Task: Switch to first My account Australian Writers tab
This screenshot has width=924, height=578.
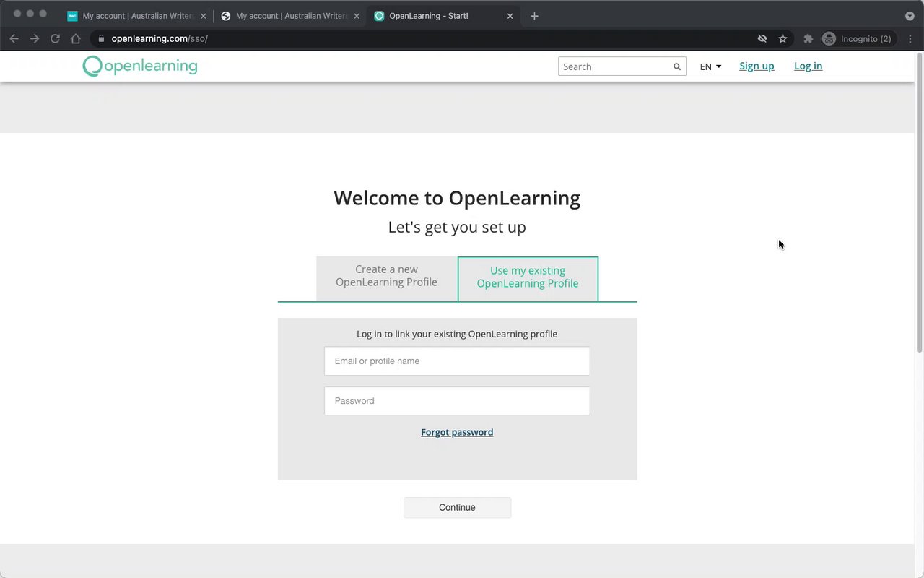Action: pyautogui.click(x=137, y=16)
